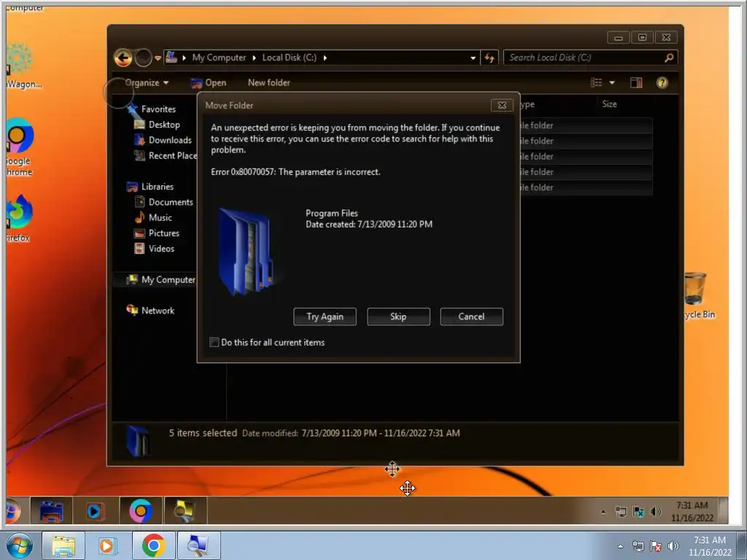Viewport: 747px width, 560px height.
Task: Click the refresh button beside address bar
Action: [x=489, y=58]
